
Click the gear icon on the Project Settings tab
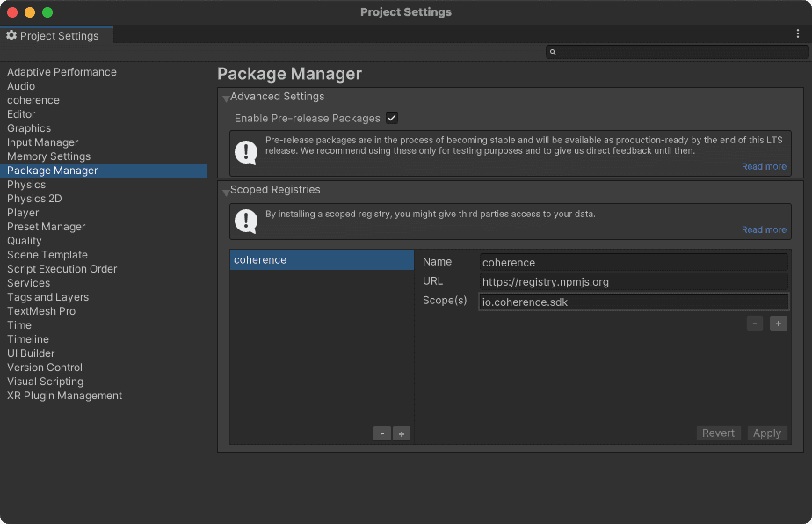tap(12, 36)
